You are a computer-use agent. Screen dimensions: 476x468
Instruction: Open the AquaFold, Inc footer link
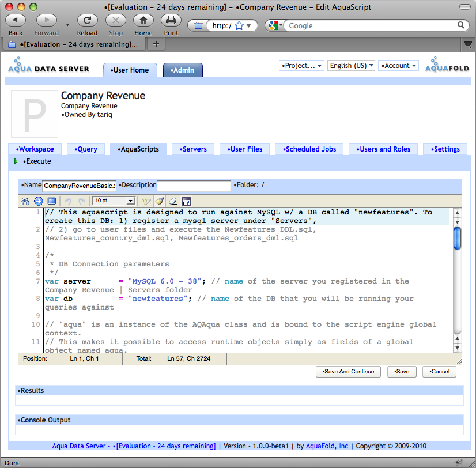click(x=327, y=446)
